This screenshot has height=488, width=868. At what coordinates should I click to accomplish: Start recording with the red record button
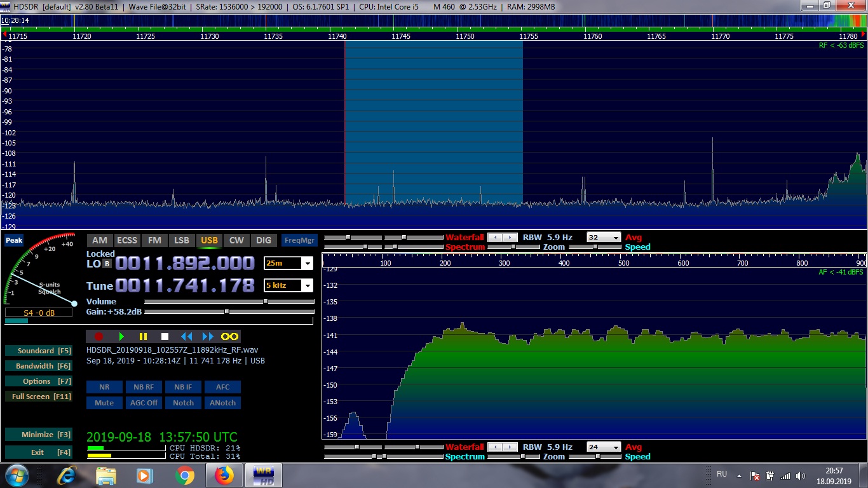pos(98,336)
